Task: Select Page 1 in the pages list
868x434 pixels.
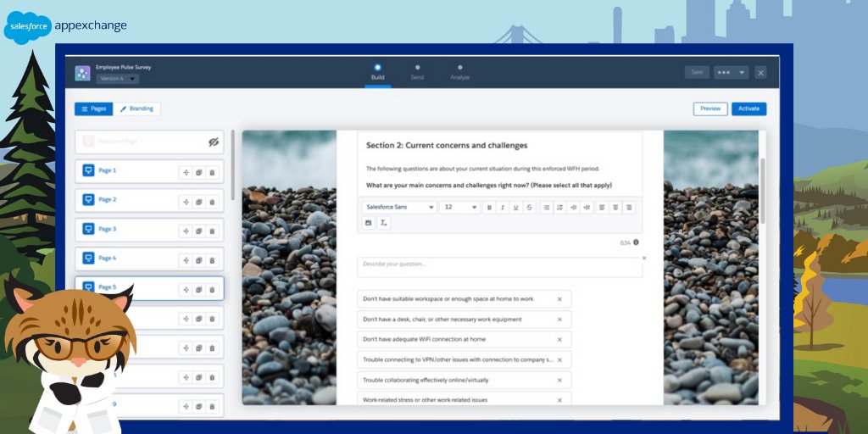Action: (x=149, y=171)
